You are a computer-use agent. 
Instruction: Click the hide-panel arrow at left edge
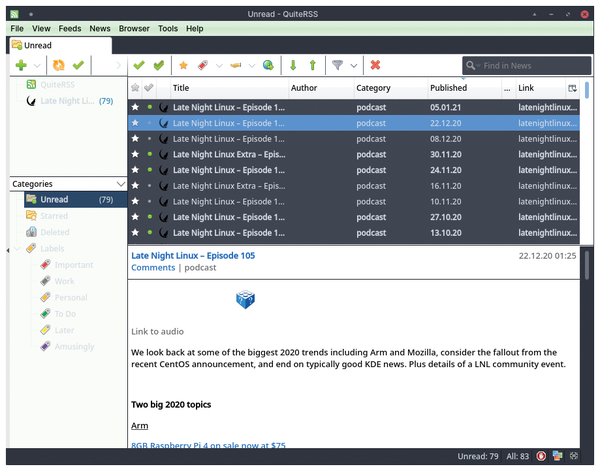pyautogui.click(x=8, y=250)
